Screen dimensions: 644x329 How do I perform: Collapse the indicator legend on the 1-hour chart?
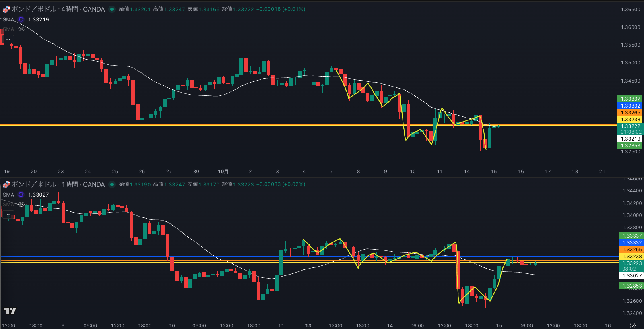click(8, 214)
